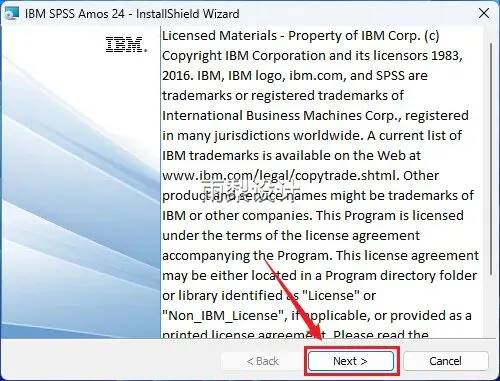Click the window title 'IBM SPSS Amos 24 - InstallShield Wizard'
This screenshot has width=500, height=381.
click(x=132, y=14)
